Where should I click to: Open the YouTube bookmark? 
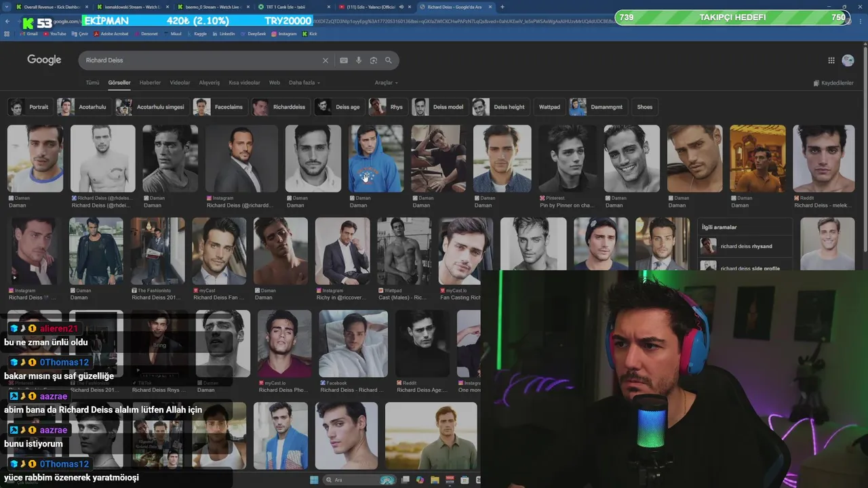(55, 33)
